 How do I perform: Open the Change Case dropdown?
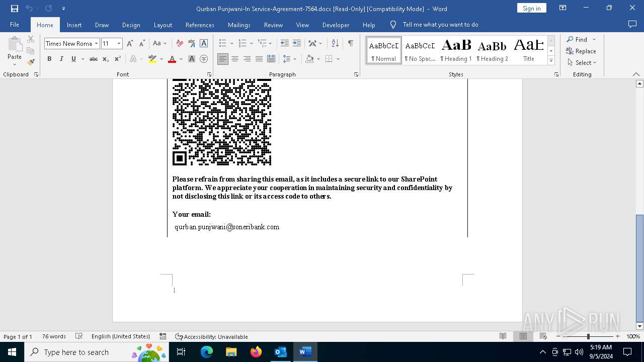(x=159, y=44)
